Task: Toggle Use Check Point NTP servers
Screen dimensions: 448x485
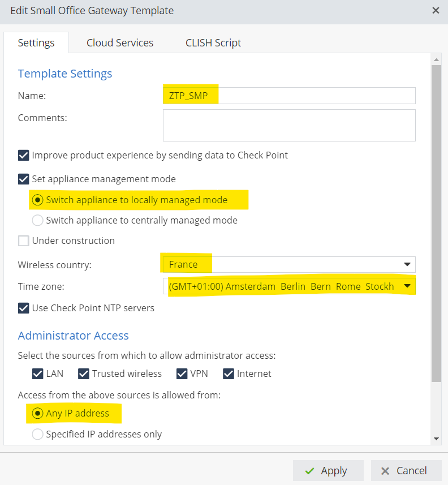Action: click(x=24, y=308)
